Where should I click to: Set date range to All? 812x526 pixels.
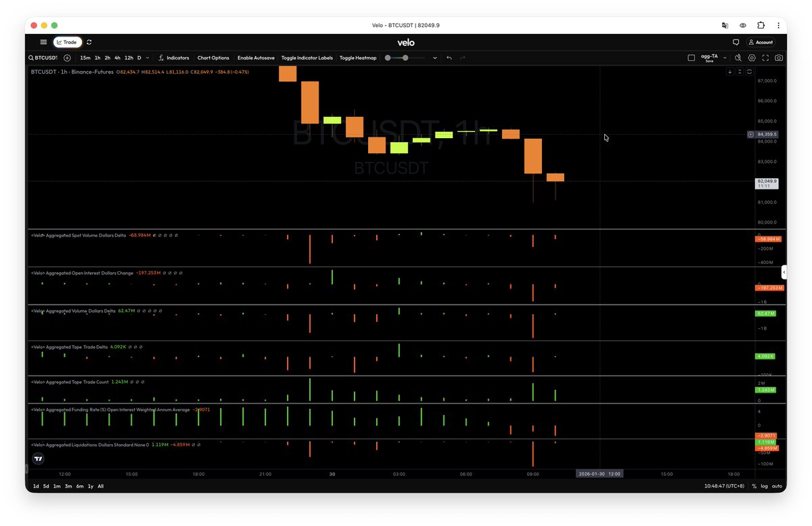[x=101, y=486]
